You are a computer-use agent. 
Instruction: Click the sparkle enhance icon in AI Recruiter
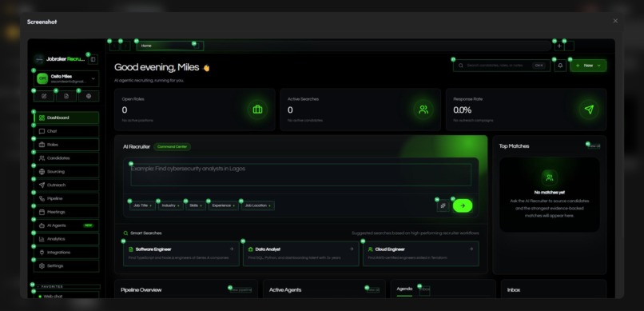[x=443, y=205]
